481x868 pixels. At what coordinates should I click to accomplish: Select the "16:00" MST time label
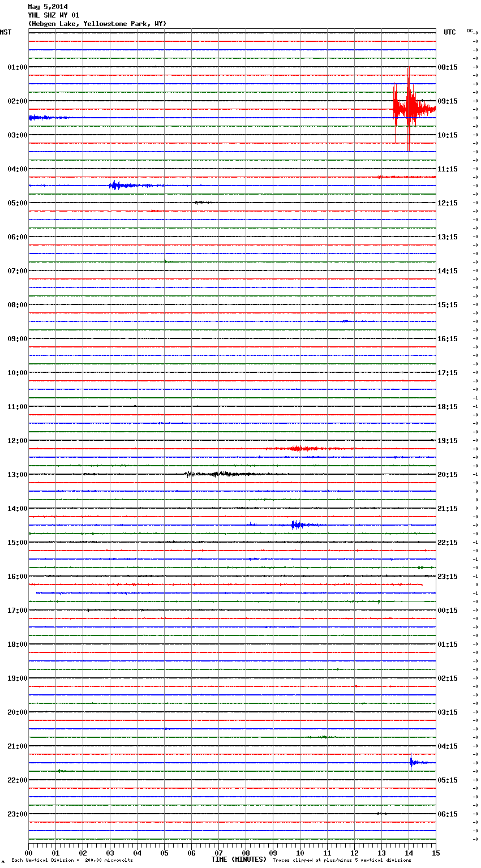tap(18, 577)
